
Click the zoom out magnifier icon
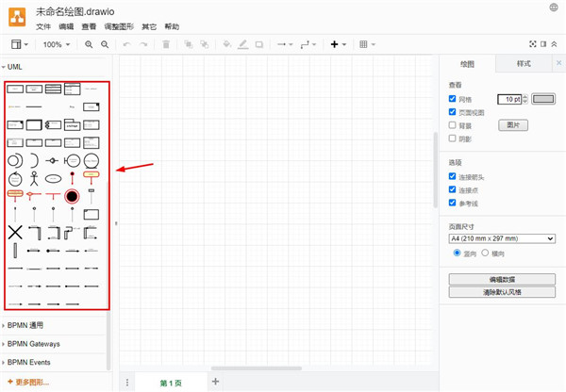tap(105, 44)
